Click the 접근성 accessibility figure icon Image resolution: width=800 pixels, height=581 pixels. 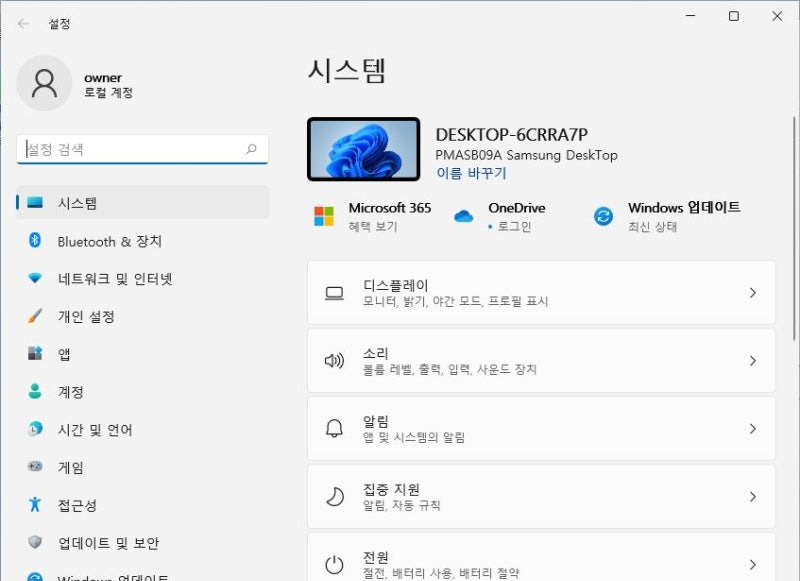pos(35,504)
